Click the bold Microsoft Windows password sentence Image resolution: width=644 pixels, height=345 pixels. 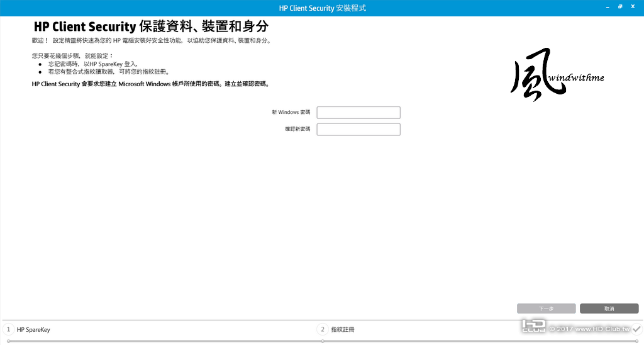click(x=151, y=84)
